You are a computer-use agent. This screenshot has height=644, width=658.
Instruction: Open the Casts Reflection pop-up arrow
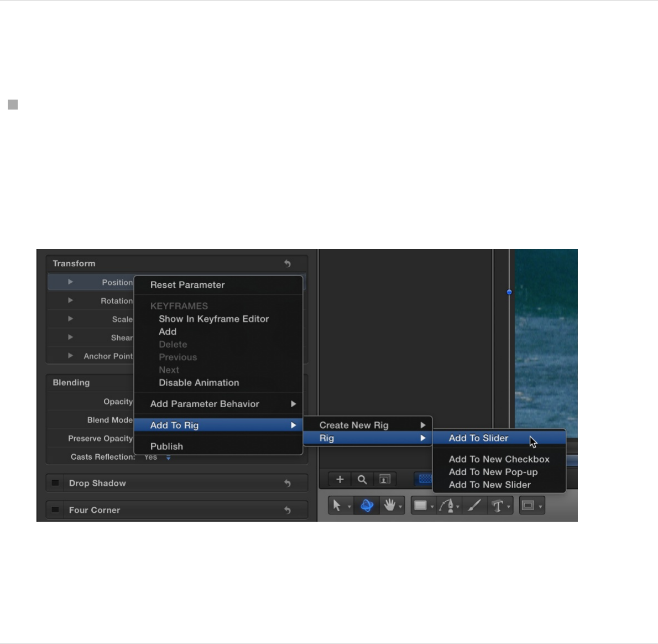(x=168, y=458)
